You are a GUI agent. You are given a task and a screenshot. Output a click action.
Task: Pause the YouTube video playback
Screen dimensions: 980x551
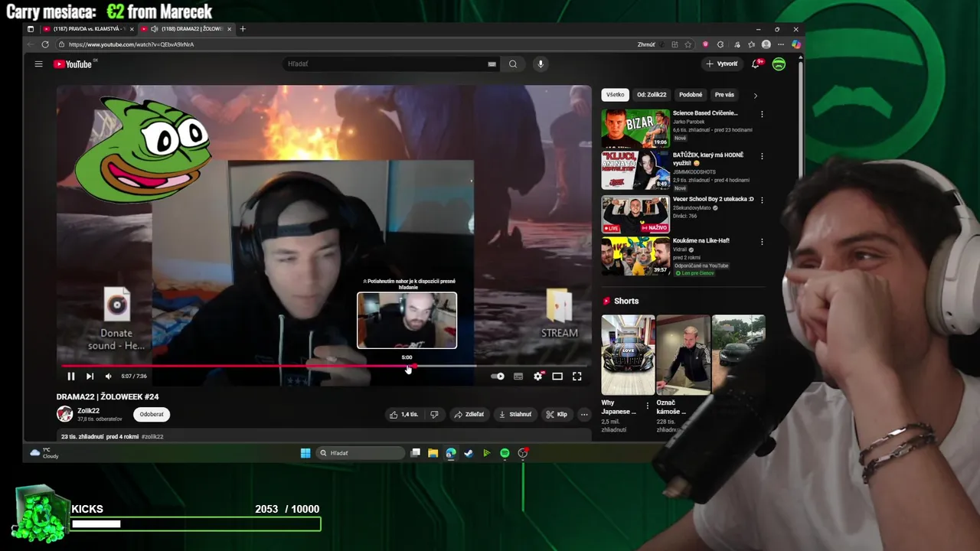[x=70, y=376]
